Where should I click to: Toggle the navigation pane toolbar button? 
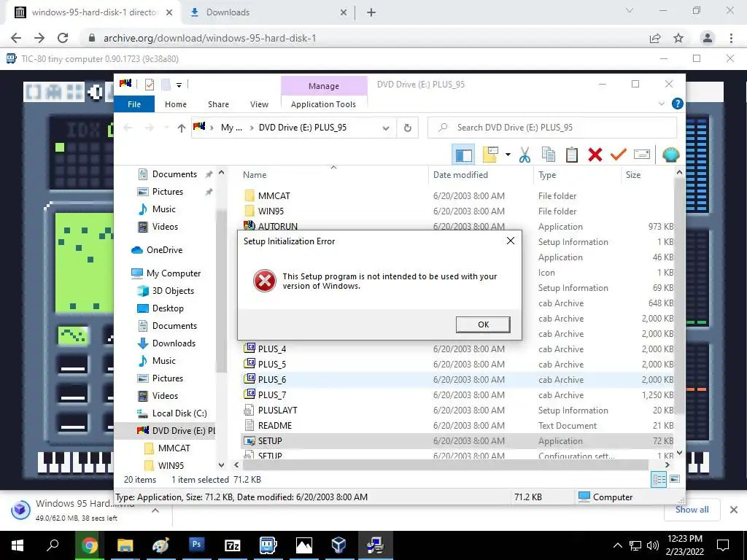coord(463,155)
